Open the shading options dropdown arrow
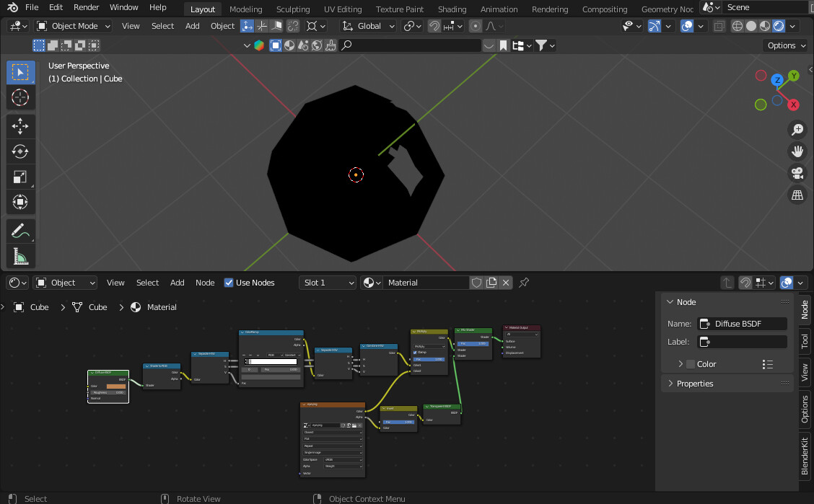This screenshot has width=814, height=504. tap(792, 26)
